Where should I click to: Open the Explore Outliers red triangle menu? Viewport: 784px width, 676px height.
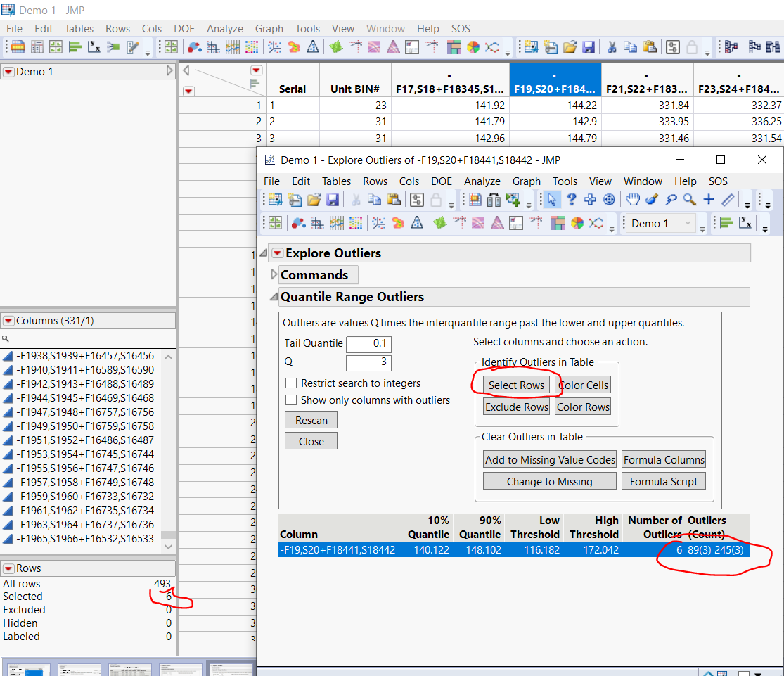277,253
